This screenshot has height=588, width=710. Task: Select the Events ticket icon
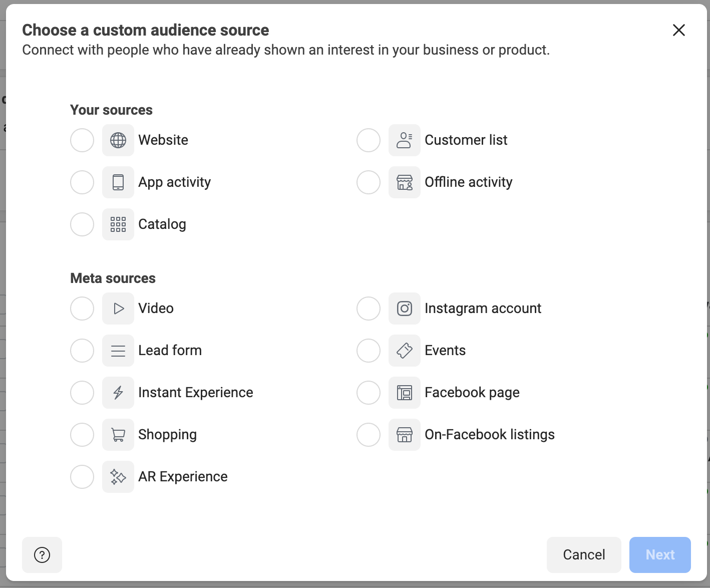tap(405, 351)
